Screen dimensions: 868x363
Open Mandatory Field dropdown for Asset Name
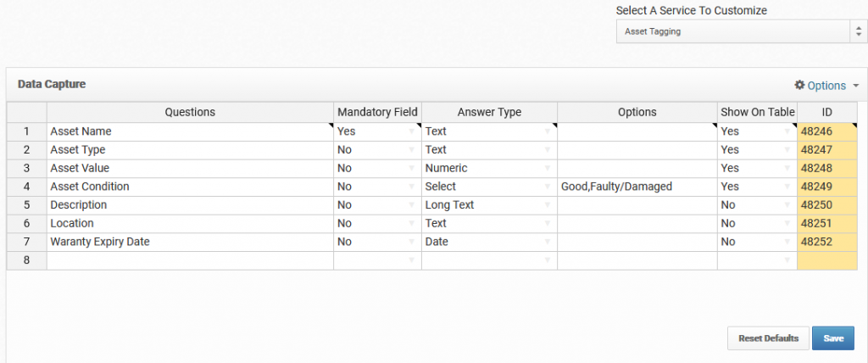point(411,132)
